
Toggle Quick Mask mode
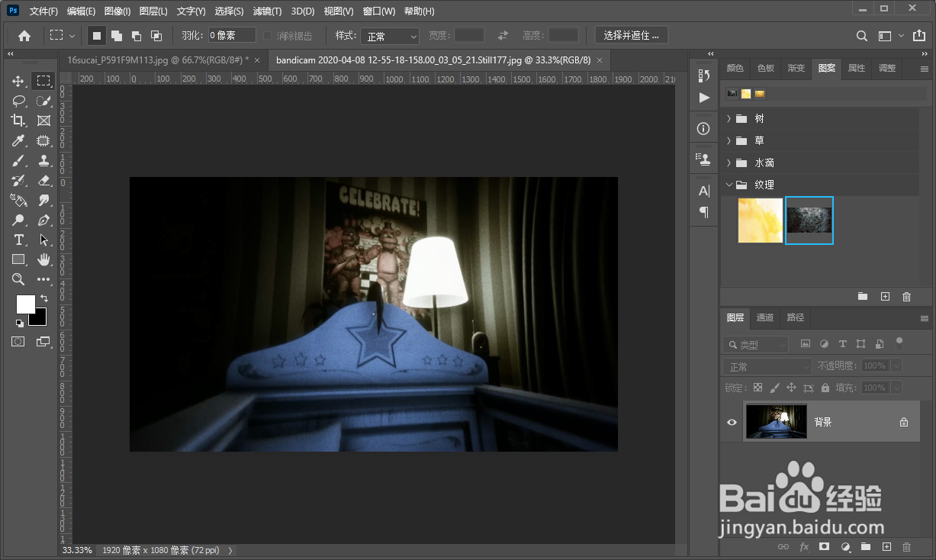click(18, 342)
